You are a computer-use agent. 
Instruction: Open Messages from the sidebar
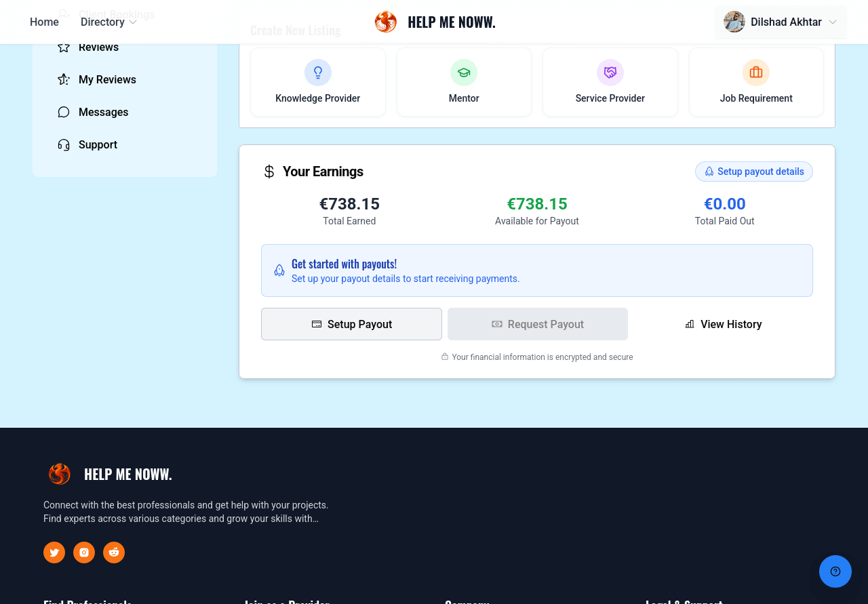(103, 112)
